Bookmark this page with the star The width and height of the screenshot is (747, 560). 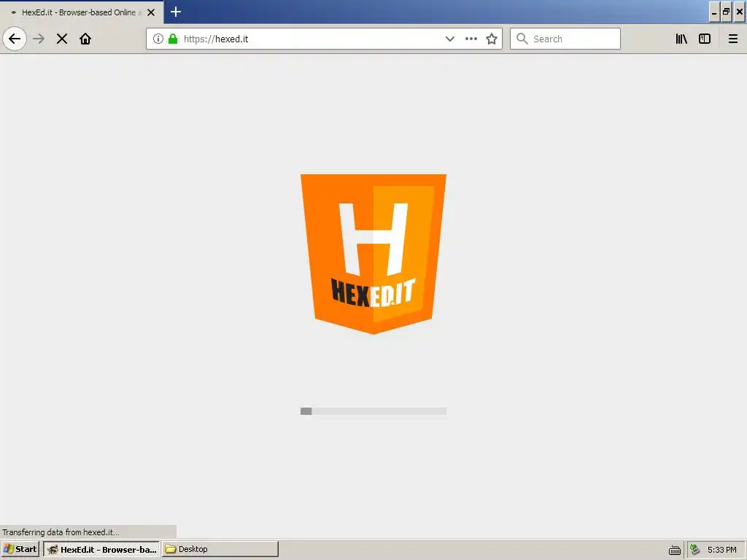pos(492,39)
